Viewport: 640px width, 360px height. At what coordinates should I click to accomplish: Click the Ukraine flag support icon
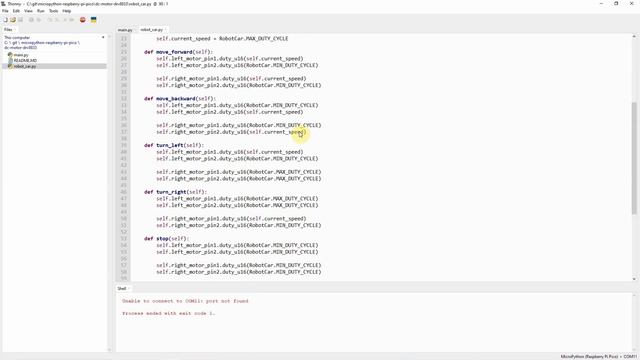[93, 20]
